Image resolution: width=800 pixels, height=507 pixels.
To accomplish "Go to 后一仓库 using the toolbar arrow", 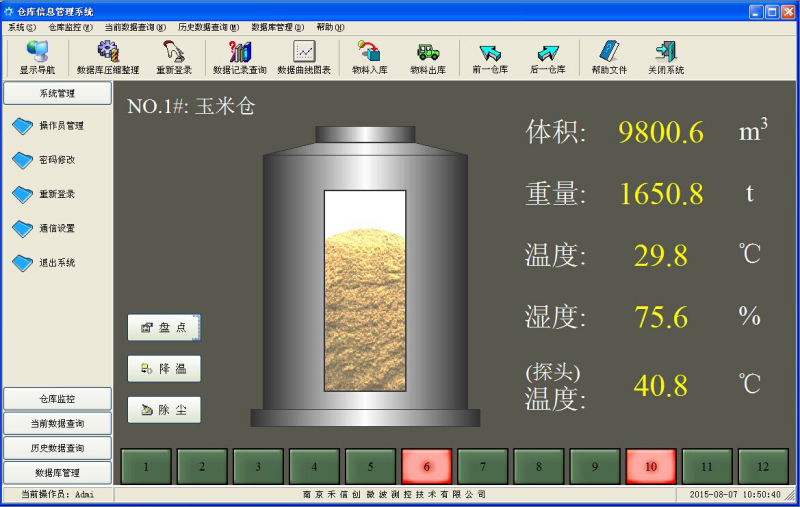I will pos(547,56).
